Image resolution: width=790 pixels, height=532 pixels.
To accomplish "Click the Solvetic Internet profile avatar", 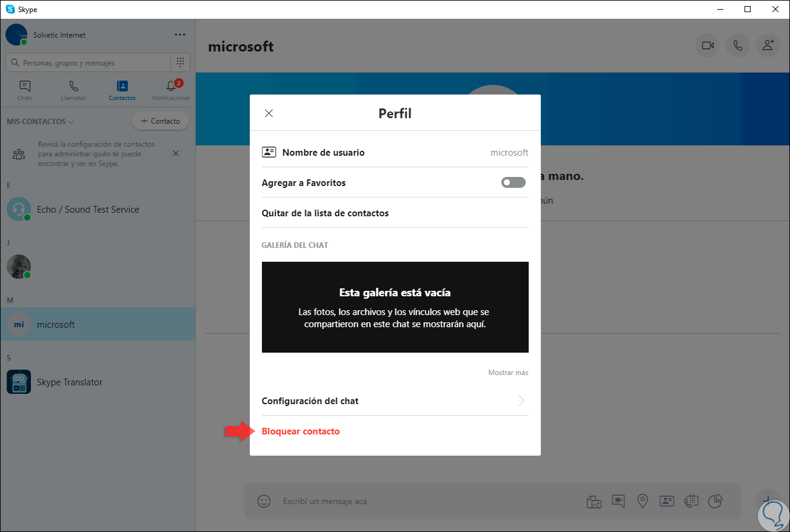I will pos(16,35).
